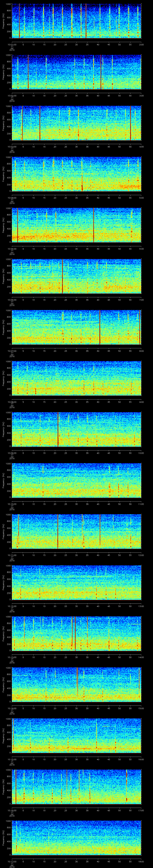The width and height of the screenshot is (153, 868).
Task: Click the '13:00' end time tick label
Action: [141, 606]
